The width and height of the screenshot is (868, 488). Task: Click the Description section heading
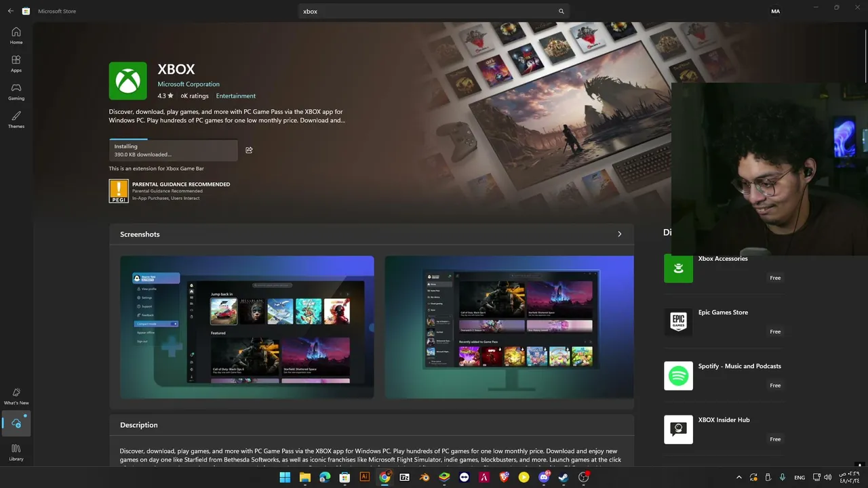click(x=139, y=425)
